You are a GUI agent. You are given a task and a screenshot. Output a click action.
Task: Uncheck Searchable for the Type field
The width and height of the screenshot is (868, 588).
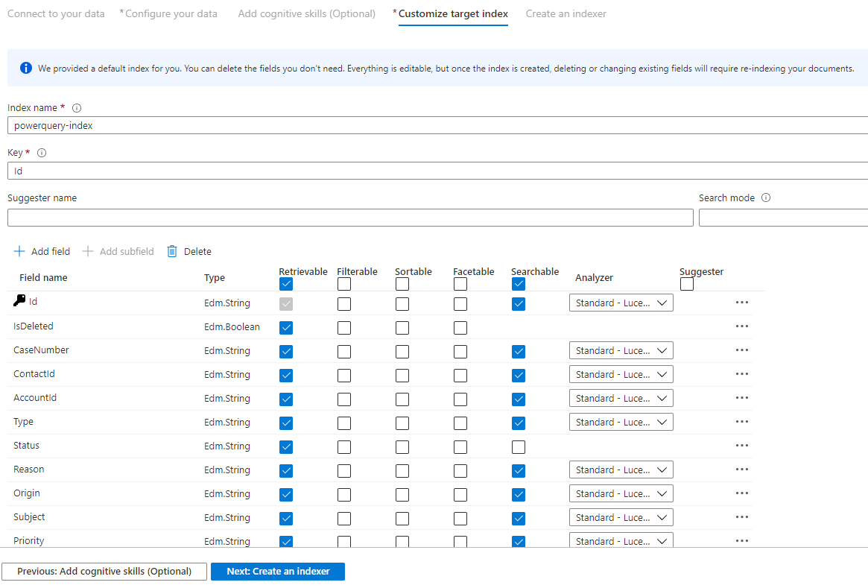519,423
